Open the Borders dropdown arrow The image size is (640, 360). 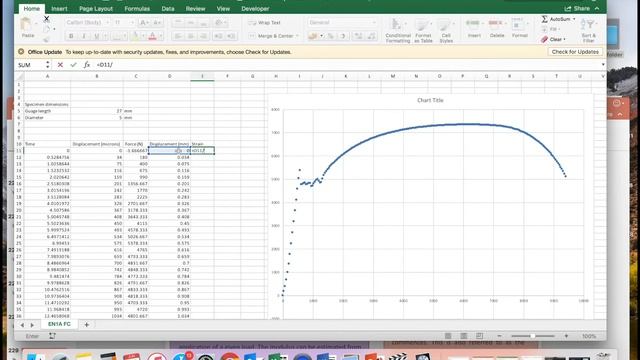coord(124,36)
